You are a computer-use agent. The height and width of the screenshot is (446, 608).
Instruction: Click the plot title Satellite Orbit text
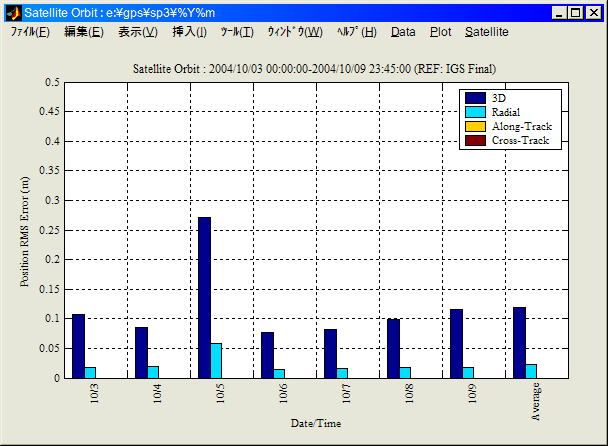click(x=315, y=68)
